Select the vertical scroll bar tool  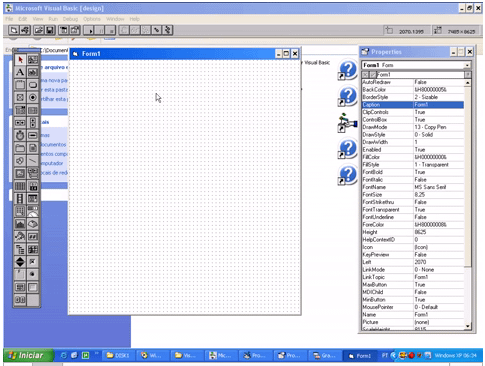click(33, 123)
